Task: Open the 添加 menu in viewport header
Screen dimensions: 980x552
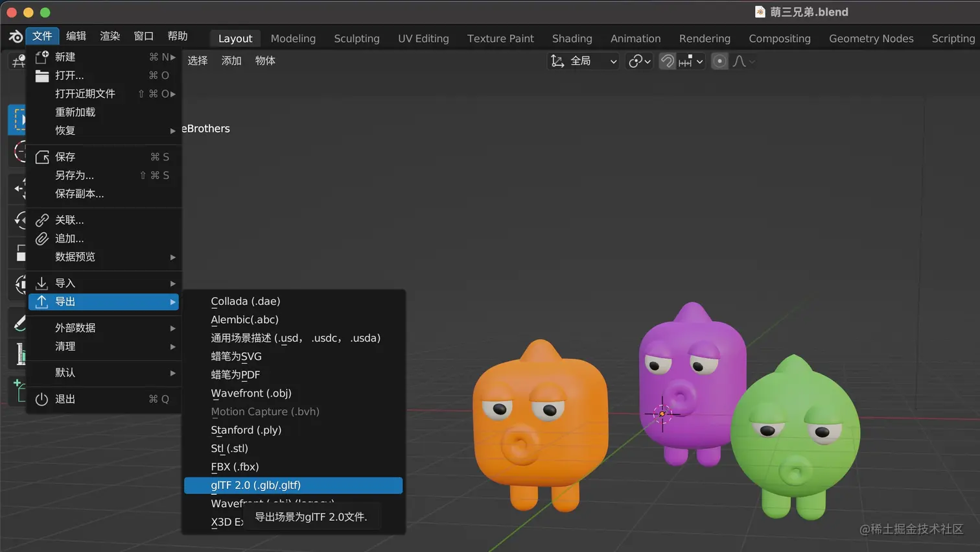Action: coord(231,61)
